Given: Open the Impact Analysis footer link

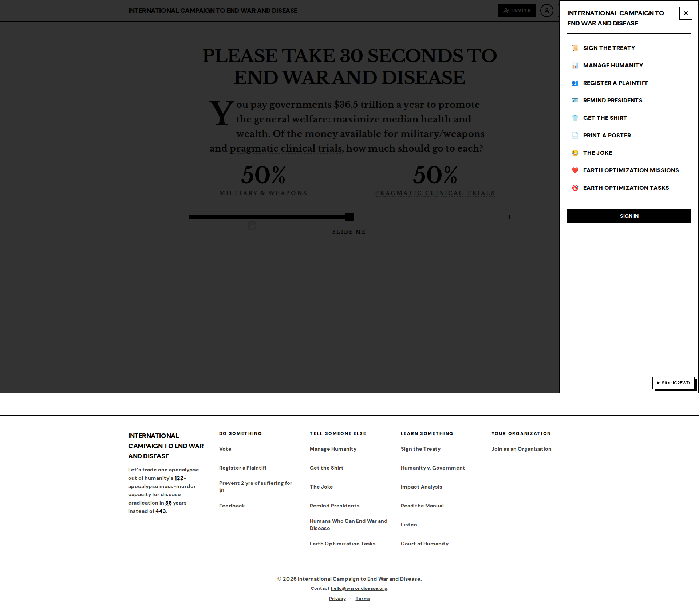Looking at the screenshot, I should coord(421,487).
